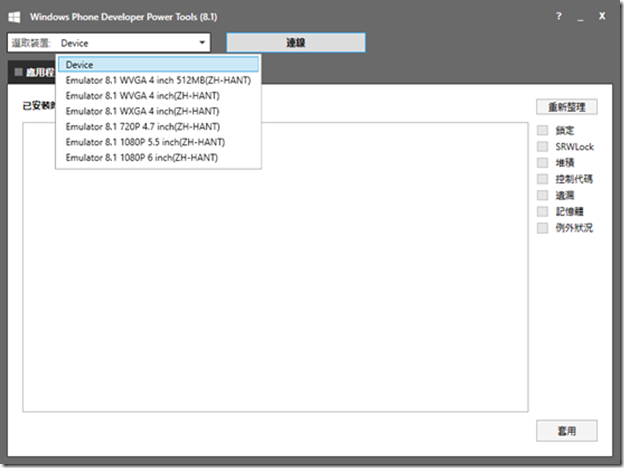Click inside the installed apps list box
The height and width of the screenshot is (468, 624).
(275, 267)
